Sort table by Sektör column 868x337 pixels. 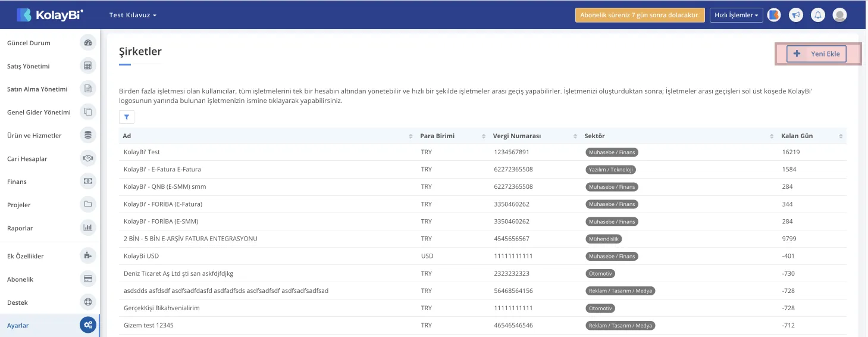tap(679, 136)
